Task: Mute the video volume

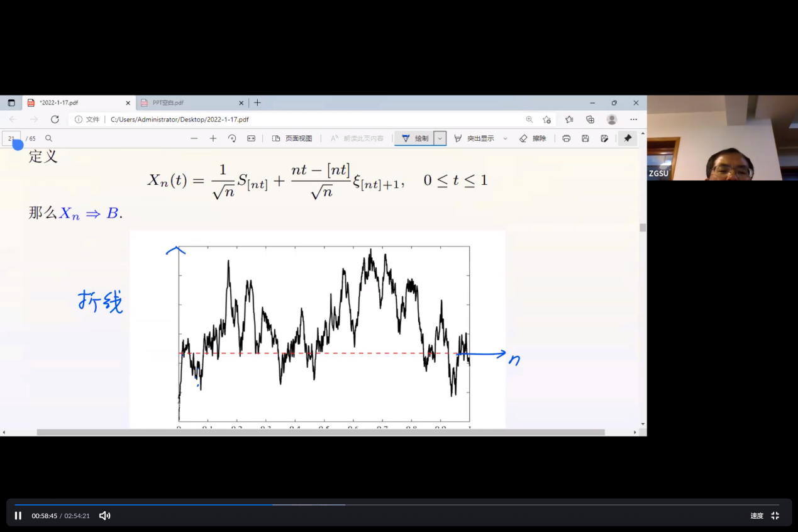Action: click(x=105, y=516)
